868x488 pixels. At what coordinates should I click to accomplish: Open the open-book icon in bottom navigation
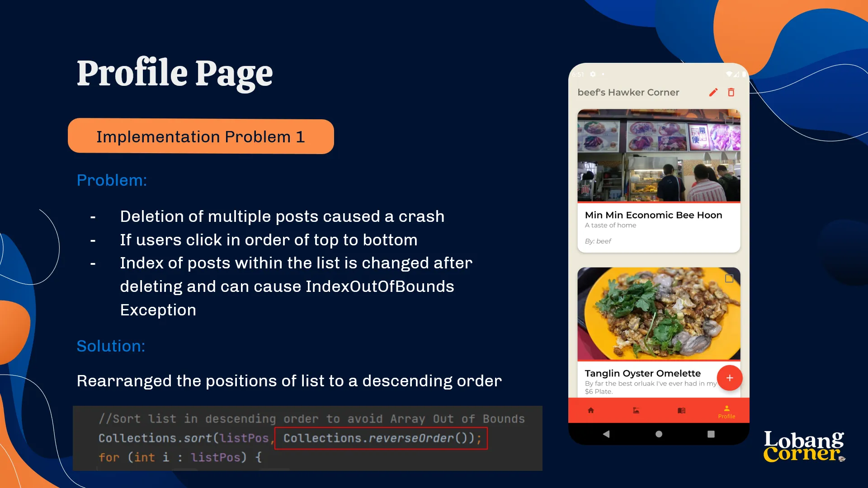pos(681,410)
